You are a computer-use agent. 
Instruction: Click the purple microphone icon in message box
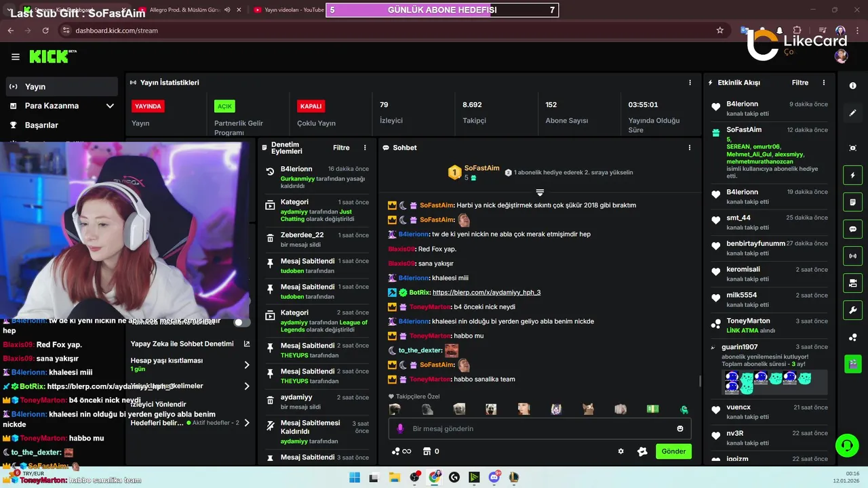400,428
